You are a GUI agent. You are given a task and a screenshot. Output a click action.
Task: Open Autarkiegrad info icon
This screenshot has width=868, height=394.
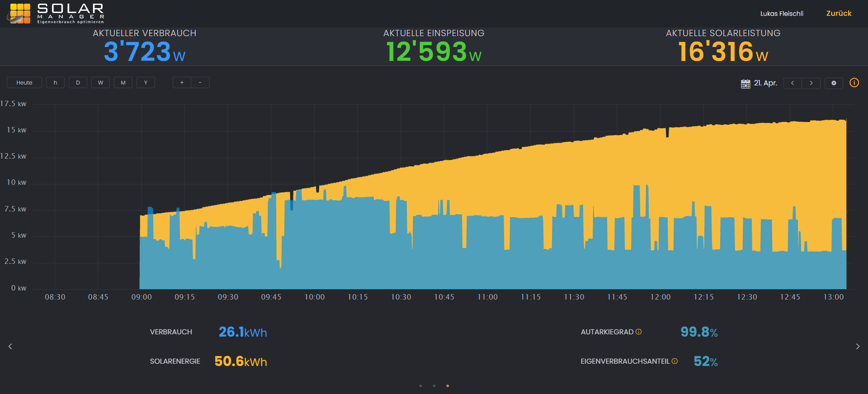(638, 332)
